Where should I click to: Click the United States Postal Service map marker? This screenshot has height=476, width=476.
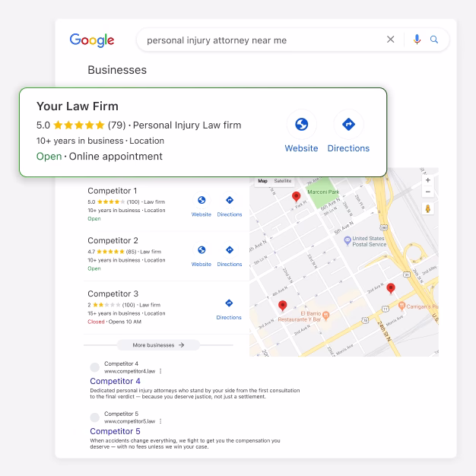pos(347,241)
